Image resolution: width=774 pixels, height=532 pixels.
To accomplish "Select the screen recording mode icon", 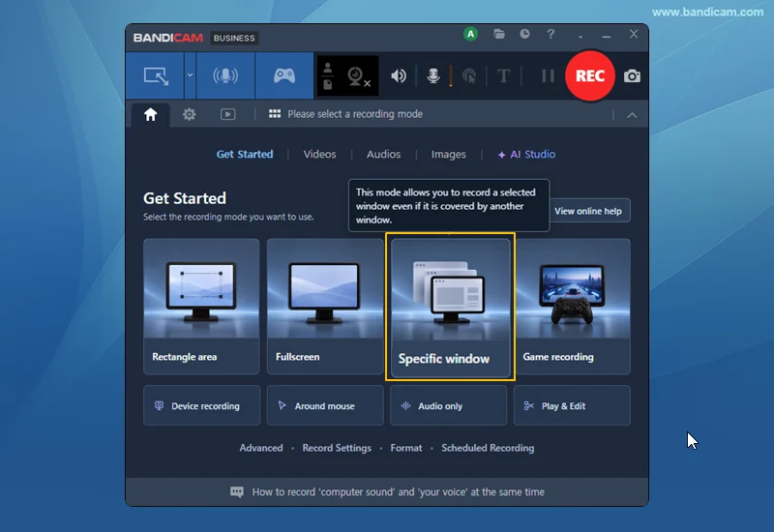I will (156, 76).
